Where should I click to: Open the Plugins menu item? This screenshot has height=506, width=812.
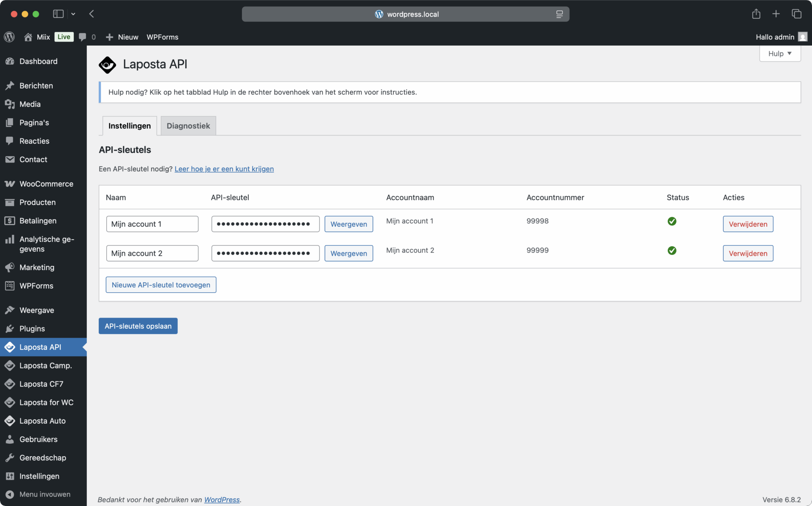[x=32, y=328]
